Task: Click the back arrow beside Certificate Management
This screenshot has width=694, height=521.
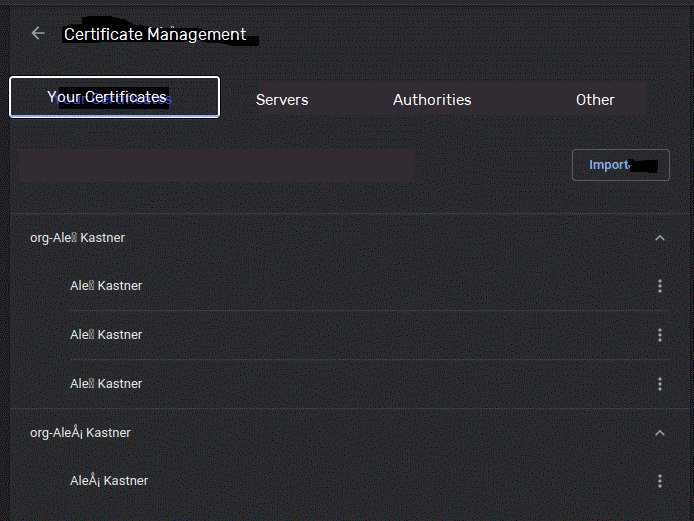Action: point(38,33)
